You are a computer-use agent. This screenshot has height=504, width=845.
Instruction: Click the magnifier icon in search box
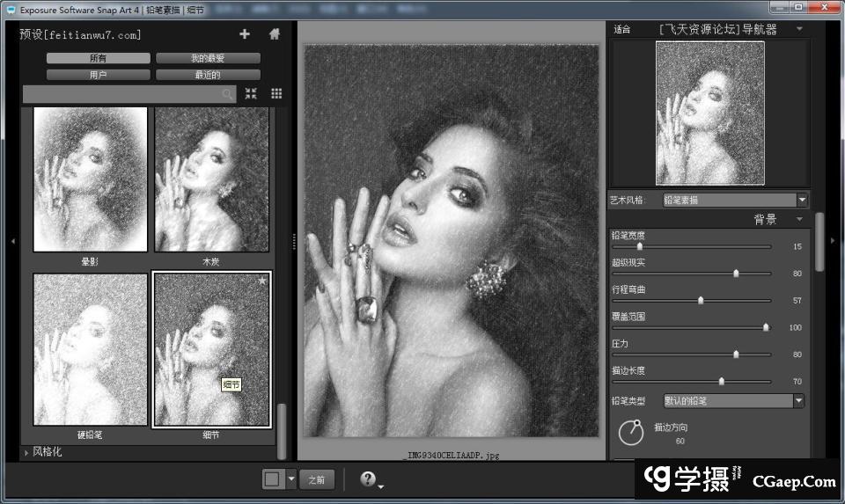(228, 94)
